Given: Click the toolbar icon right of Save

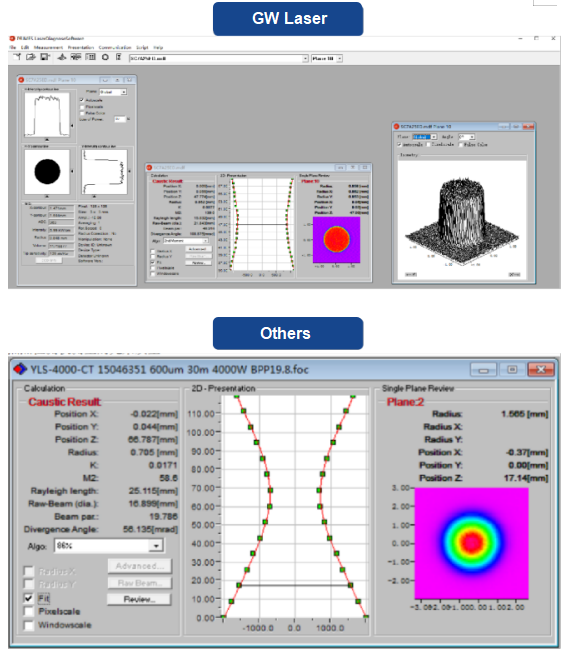Looking at the screenshot, I should 61,57.
